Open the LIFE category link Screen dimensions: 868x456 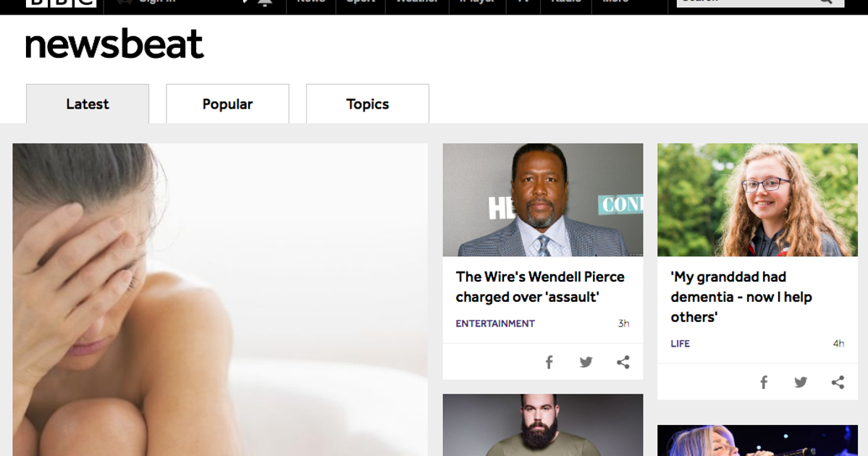coord(680,344)
